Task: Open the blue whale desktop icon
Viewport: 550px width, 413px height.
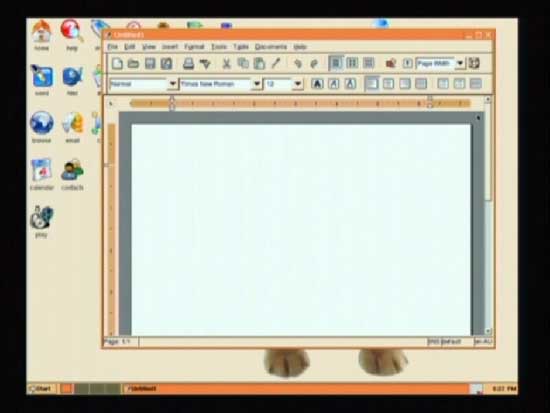Action: pos(72,80)
